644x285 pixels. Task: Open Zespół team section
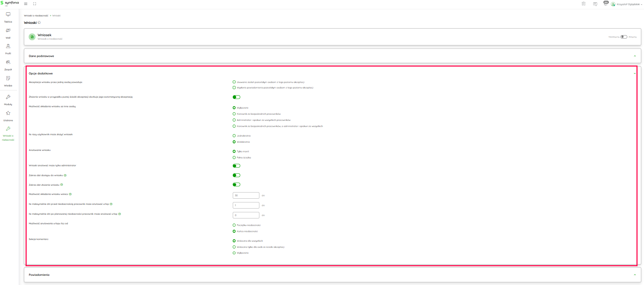tap(8, 62)
